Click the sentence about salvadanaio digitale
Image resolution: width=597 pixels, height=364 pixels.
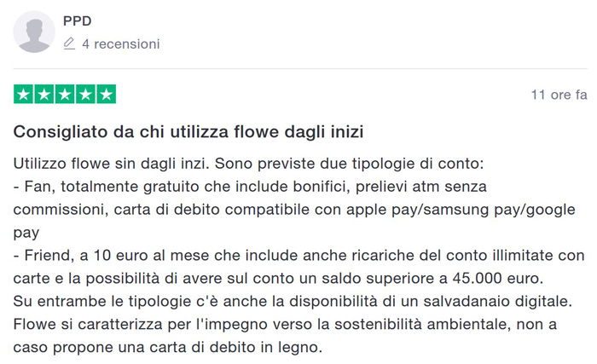click(293, 302)
